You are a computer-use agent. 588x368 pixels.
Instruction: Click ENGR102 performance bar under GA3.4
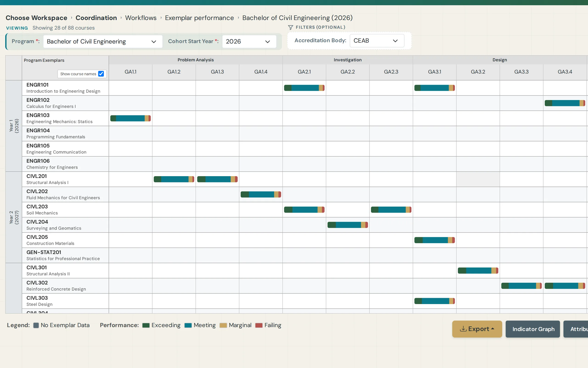click(x=565, y=103)
